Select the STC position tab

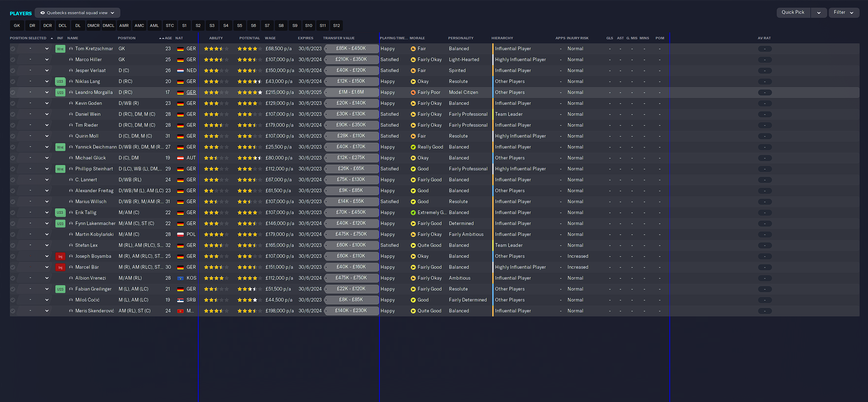coord(170,25)
